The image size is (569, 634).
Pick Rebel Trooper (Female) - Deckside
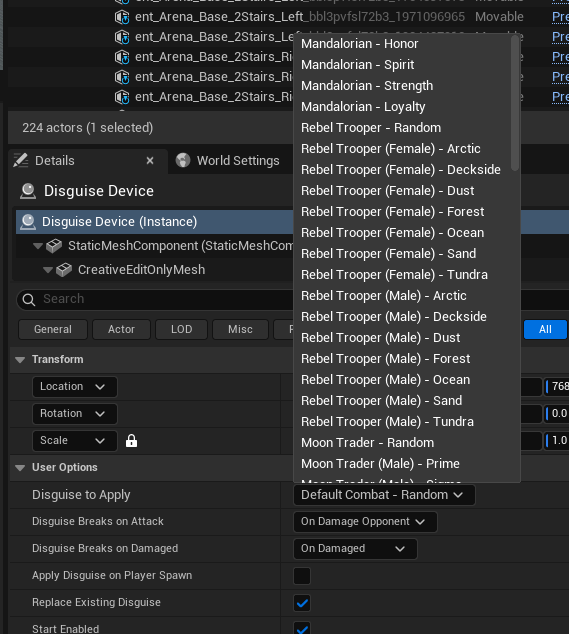click(401, 170)
